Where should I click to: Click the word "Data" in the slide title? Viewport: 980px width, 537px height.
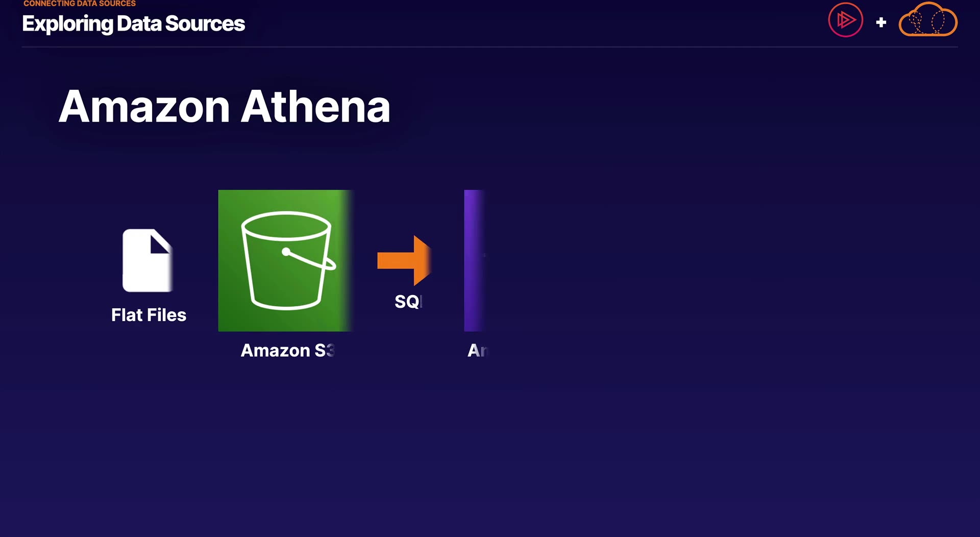click(x=138, y=23)
